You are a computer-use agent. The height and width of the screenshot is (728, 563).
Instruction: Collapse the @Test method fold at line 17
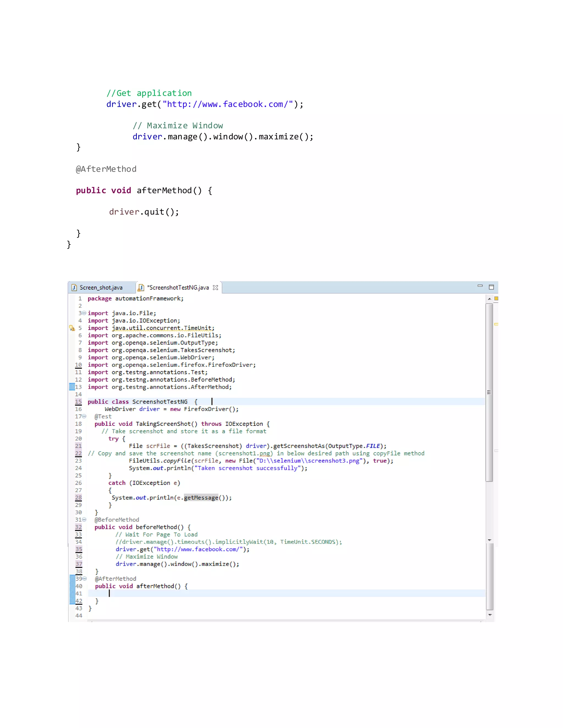click(84, 416)
